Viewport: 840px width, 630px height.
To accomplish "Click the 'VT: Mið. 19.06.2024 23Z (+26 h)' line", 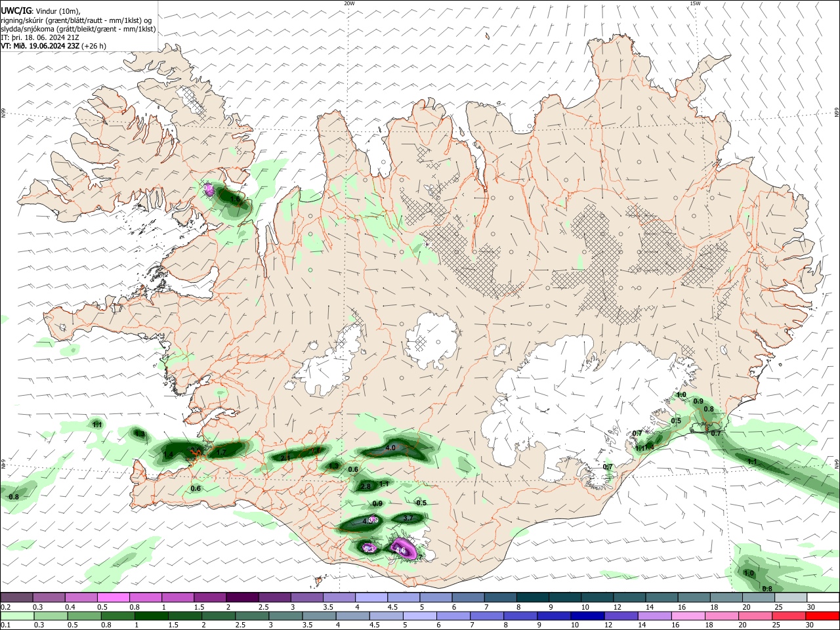I will point(54,46).
